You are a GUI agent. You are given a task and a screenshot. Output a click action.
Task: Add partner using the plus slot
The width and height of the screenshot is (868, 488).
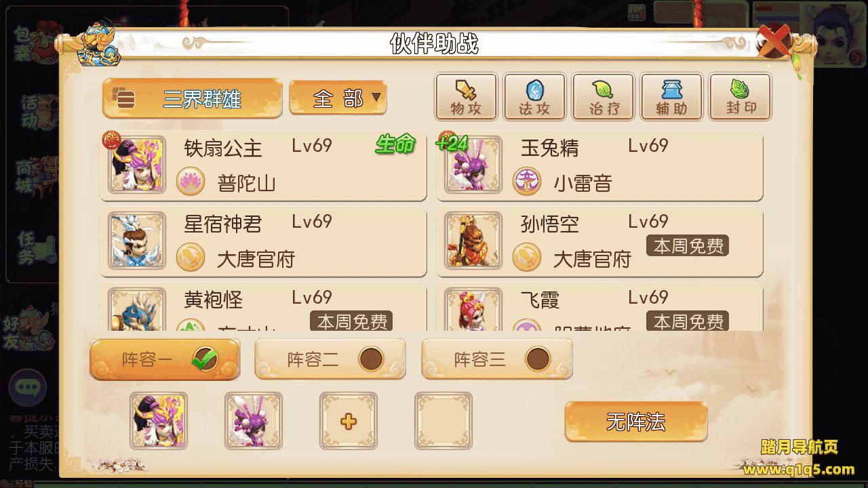tap(349, 421)
